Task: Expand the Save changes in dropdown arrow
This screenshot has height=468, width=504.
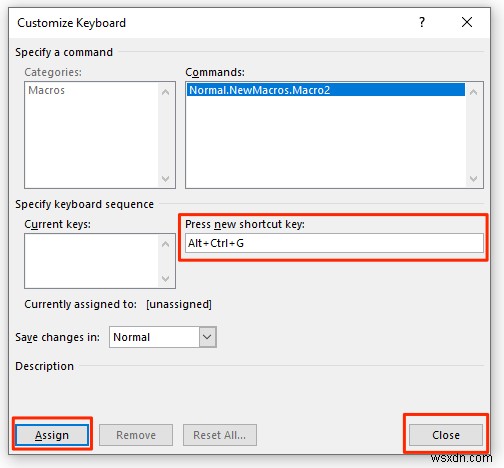Action: [x=207, y=337]
